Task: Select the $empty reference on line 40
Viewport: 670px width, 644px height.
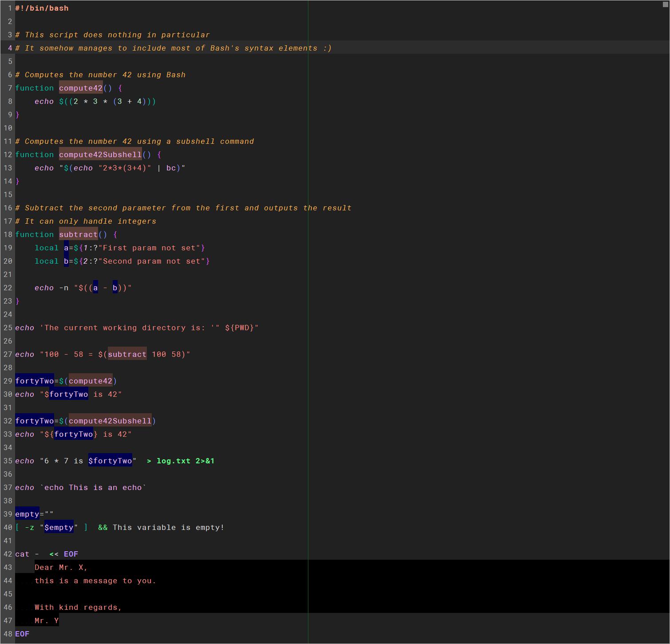Action: (59, 527)
